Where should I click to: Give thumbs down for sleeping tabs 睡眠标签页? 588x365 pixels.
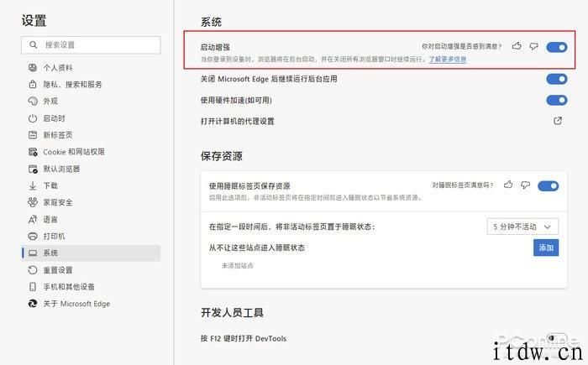(525, 185)
